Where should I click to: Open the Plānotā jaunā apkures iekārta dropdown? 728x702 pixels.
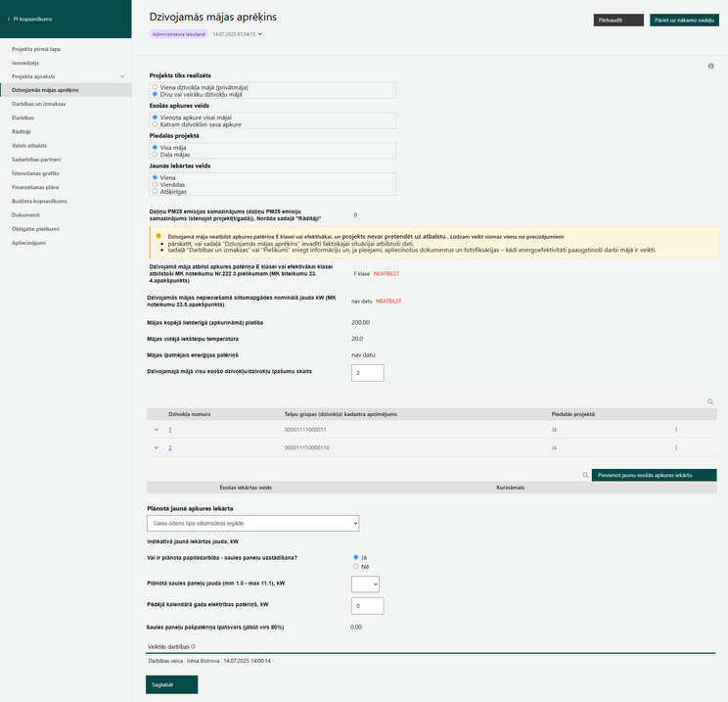253,523
